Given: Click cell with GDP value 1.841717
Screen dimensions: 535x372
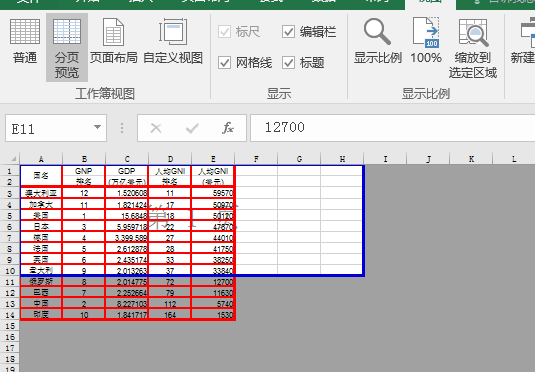Looking at the screenshot, I should (127, 315).
